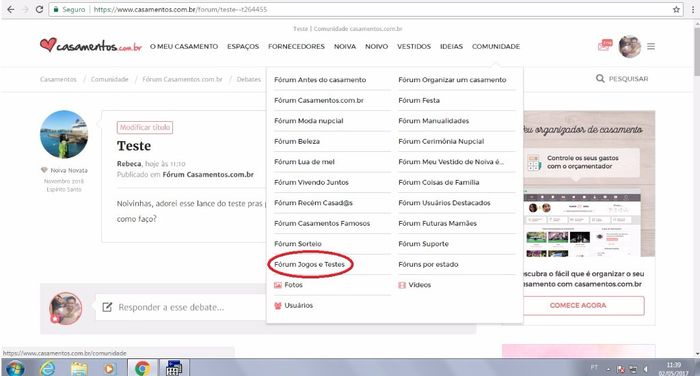700x376 pixels.
Task: Click the edit pencil icon in reply box
Action: click(107, 307)
